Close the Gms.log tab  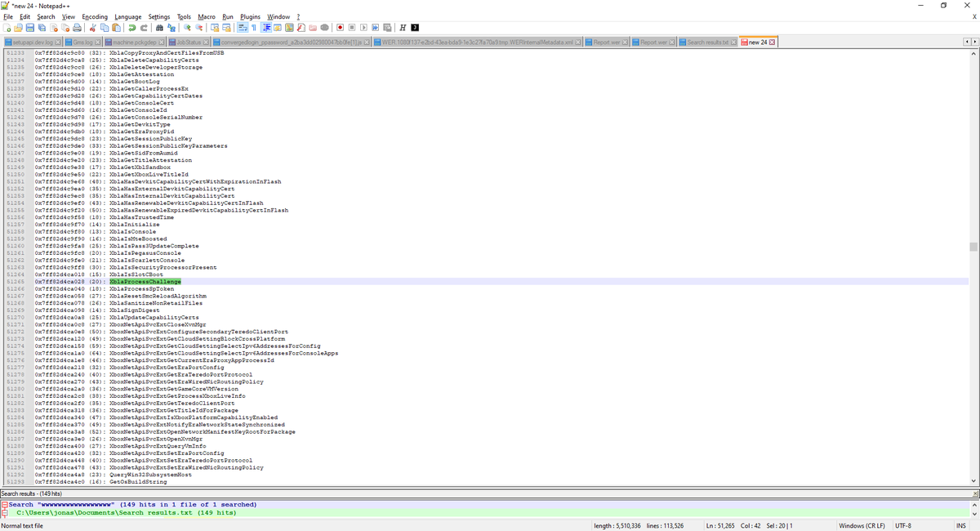tap(96, 42)
